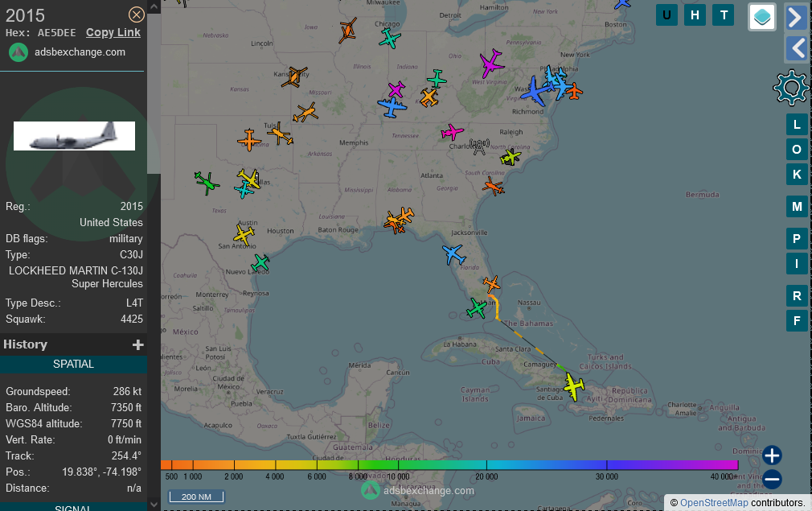
Task: Select the position coordinates 19.838°, -74.198°
Action: tap(101, 472)
